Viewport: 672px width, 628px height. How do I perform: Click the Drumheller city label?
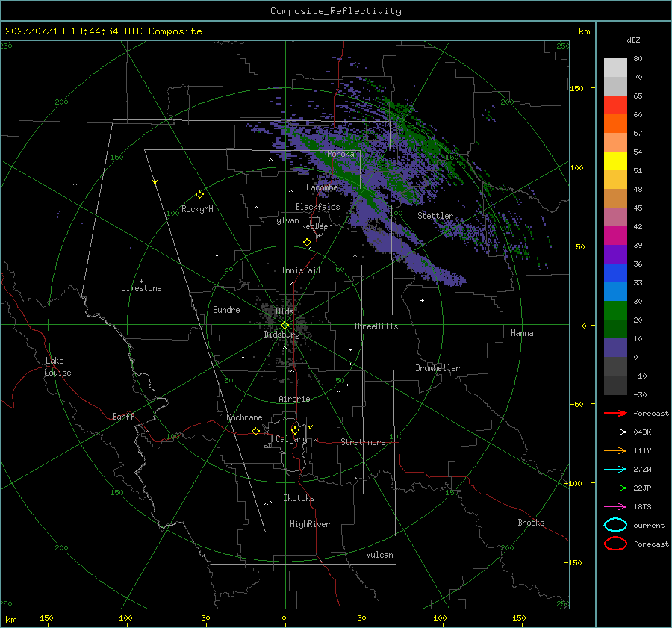pos(438,368)
